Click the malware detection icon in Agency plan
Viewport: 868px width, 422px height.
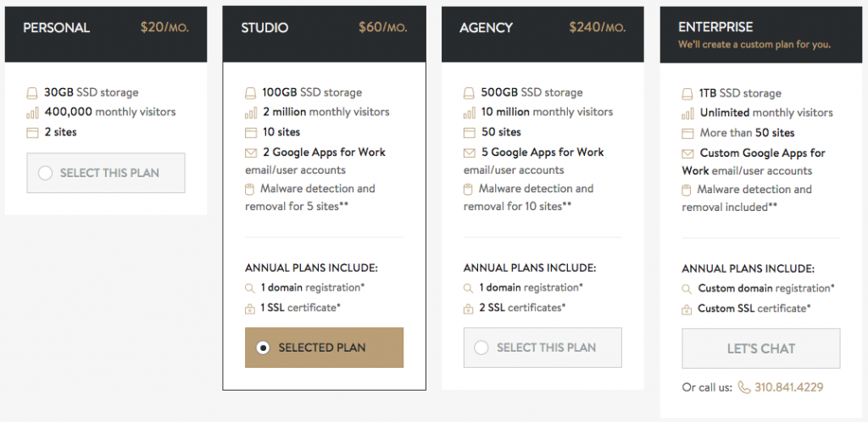[x=468, y=189]
